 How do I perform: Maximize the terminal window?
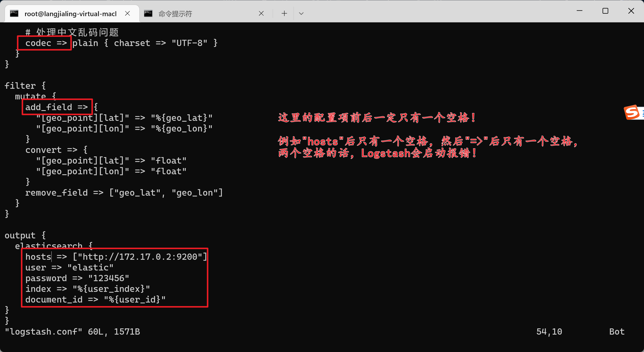(x=605, y=11)
